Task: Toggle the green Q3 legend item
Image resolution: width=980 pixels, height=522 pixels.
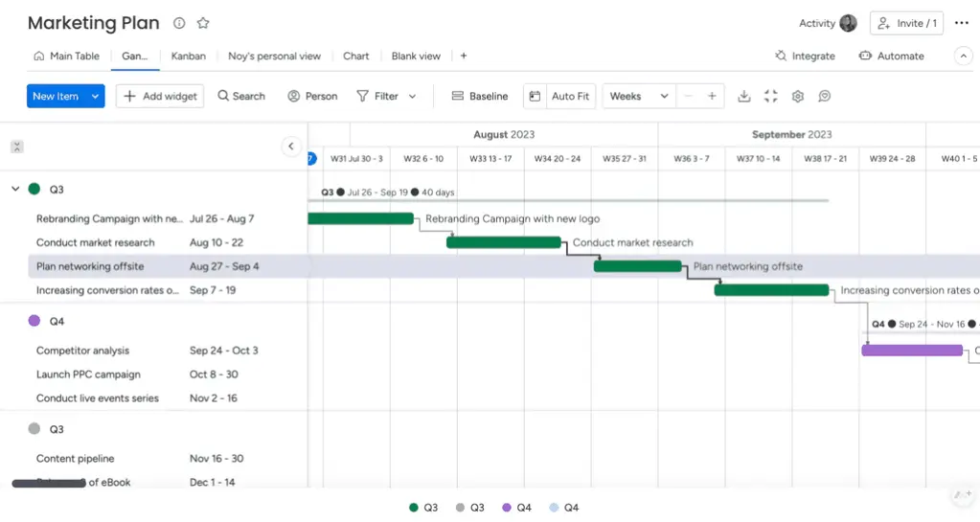Action: click(x=423, y=508)
